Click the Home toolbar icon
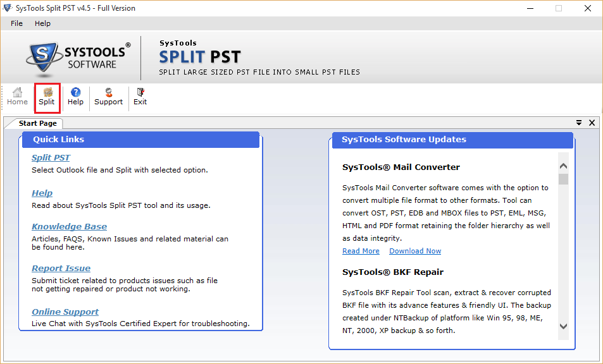Image resolution: width=603 pixels, height=364 pixels. pos(17,97)
